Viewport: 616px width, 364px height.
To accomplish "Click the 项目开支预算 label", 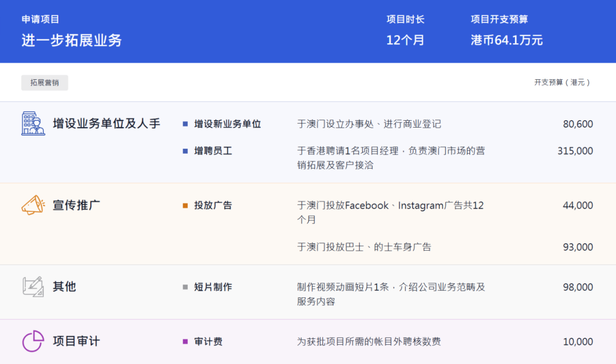I will [499, 19].
